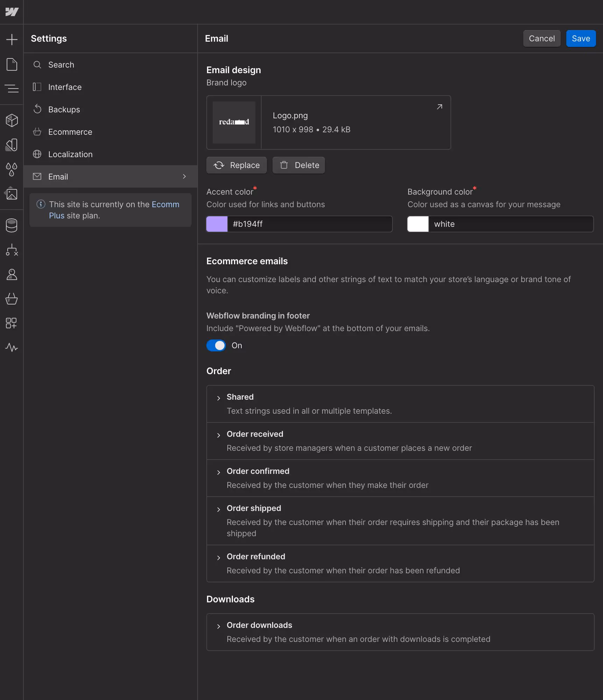The height and width of the screenshot is (700, 603).
Task: Select Localization in settings menu
Action: pyautogui.click(x=70, y=154)
